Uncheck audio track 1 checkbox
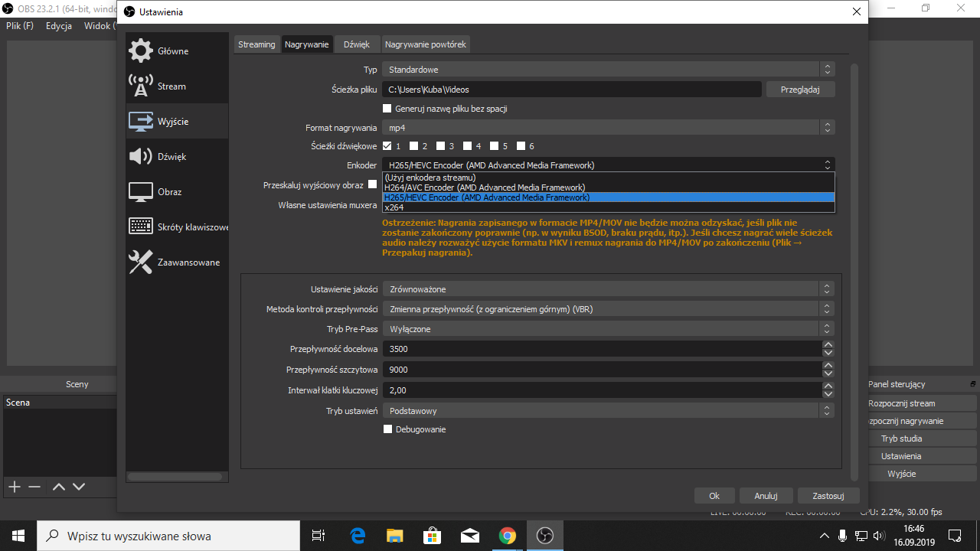Image resolution: width=980 pixels, height=551 pixels. coord(387,146)
